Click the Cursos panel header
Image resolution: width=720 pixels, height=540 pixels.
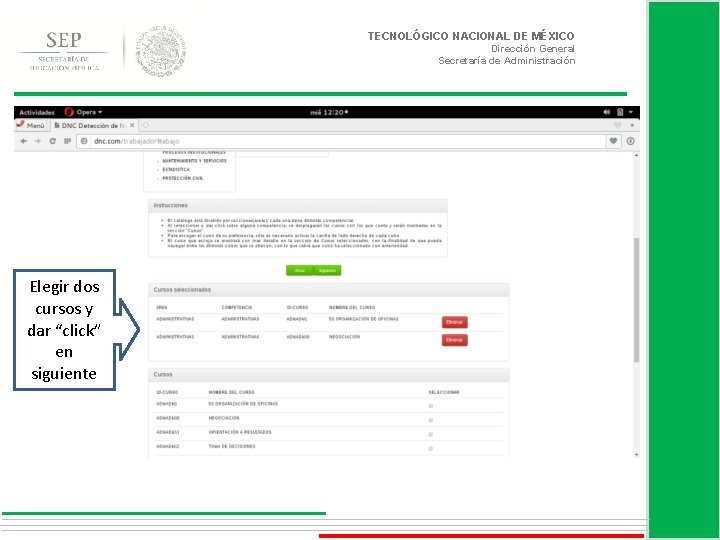(x=329, y=375)
